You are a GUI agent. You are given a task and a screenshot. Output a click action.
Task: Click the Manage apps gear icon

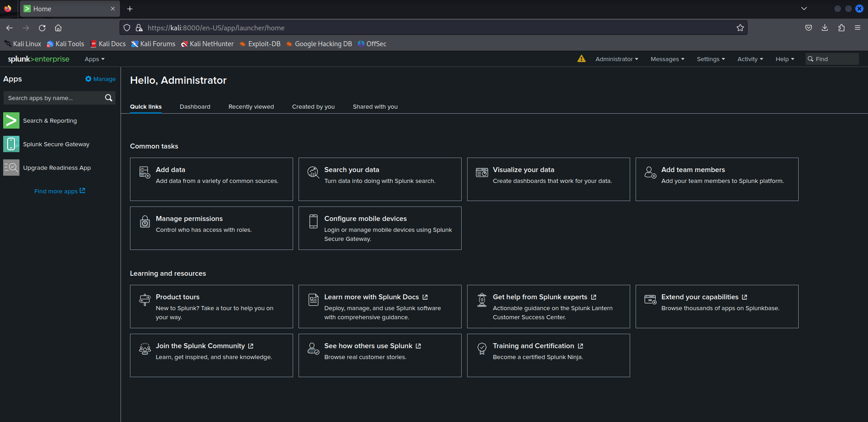pyautogui.click(x=88, y=79)
